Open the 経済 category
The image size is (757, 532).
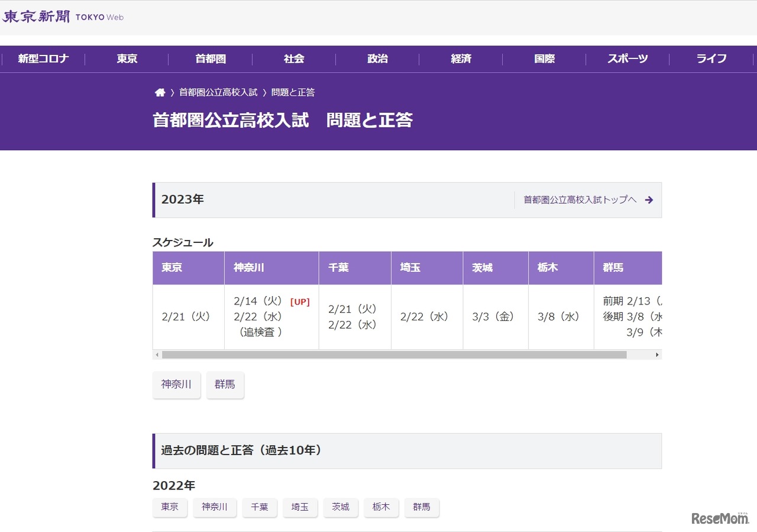click(461, 59)
